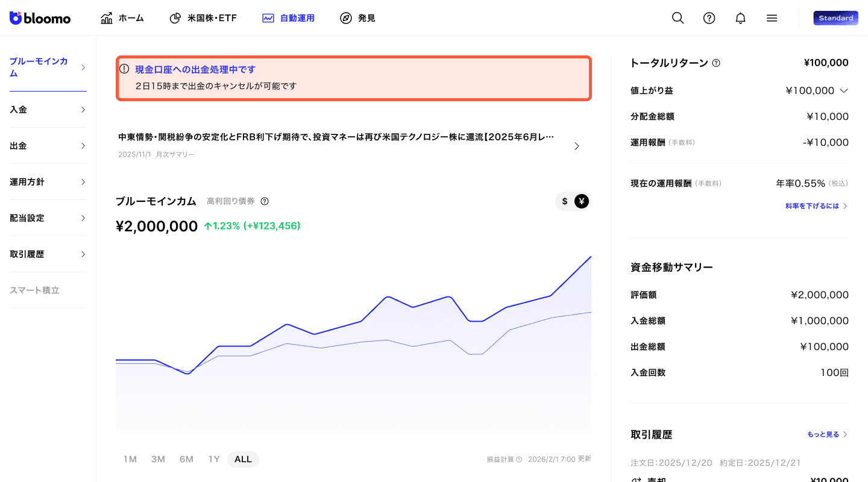Viewport: 868px width, 482px height.
Task: Click info icon beside 損益計算
Action: (x=519, y=459)
